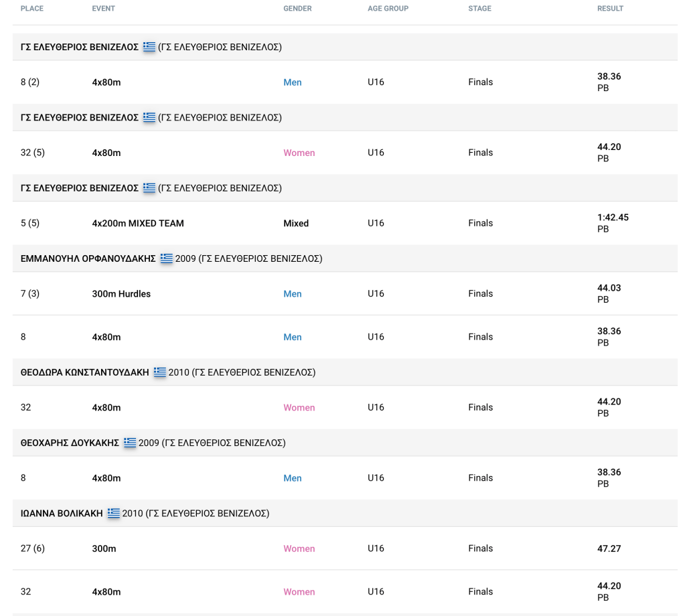Click the Greek flag beside ΘΕΟΔΩΡΑ ΚΩΝΣΤΑΝΤΟΥΔΑΚΗ
685x616 pixels.
(159, 372)
